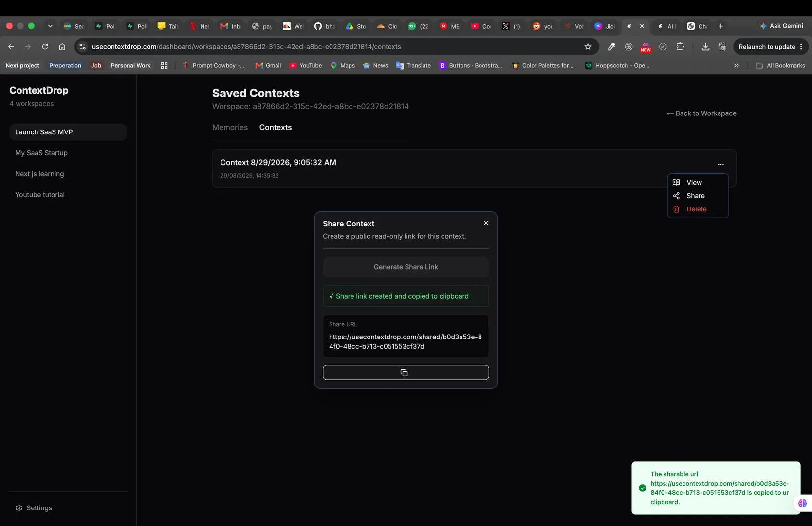Open Color Palettes bookmark

click(543, 65)
